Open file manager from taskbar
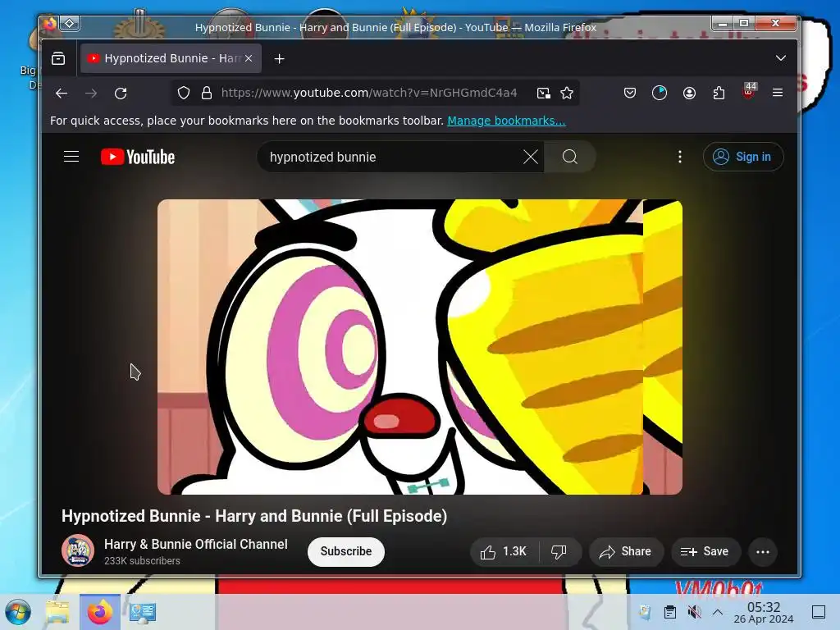Image resolution: width=840 pixels, height=630 pixels. tap(57, 612)
